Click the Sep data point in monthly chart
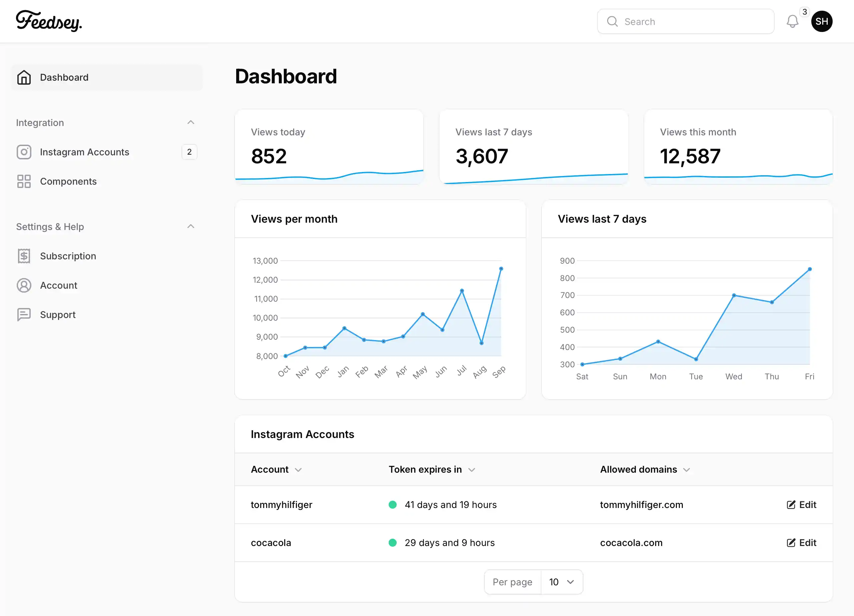 (x=501, y=269)
